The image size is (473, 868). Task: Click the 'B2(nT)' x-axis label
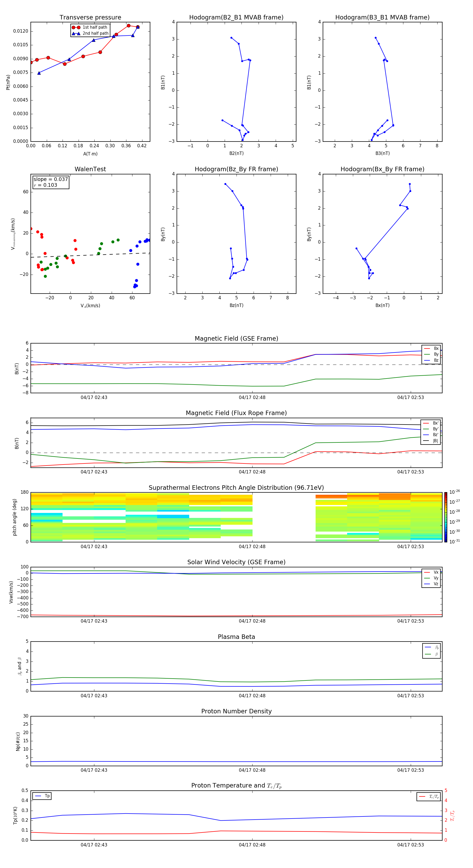[236, 153]
